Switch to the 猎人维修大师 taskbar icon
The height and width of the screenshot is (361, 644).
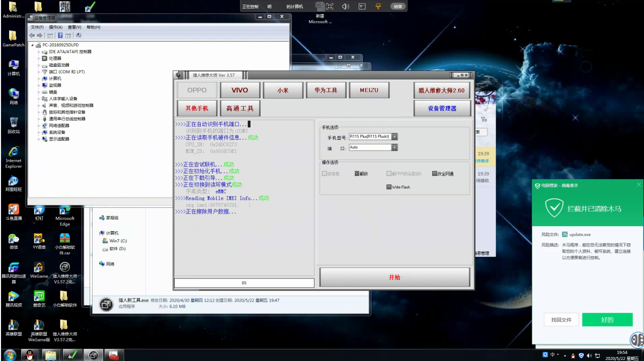(93, 355)
